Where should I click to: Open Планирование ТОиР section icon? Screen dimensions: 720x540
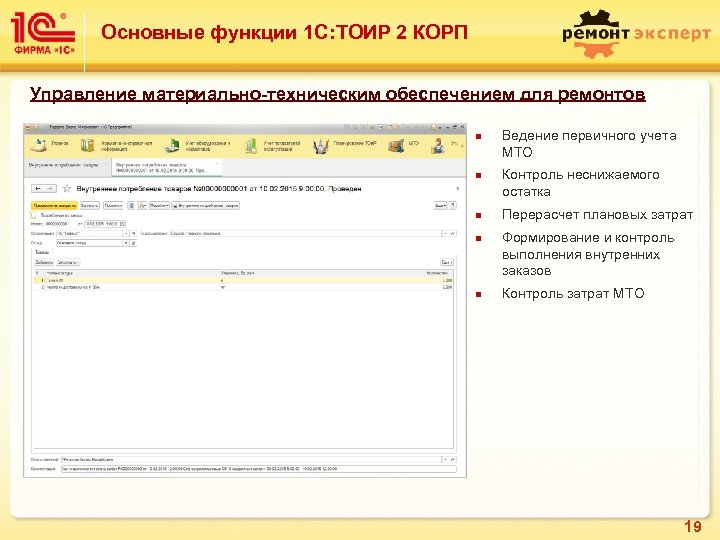coord(321,146)
